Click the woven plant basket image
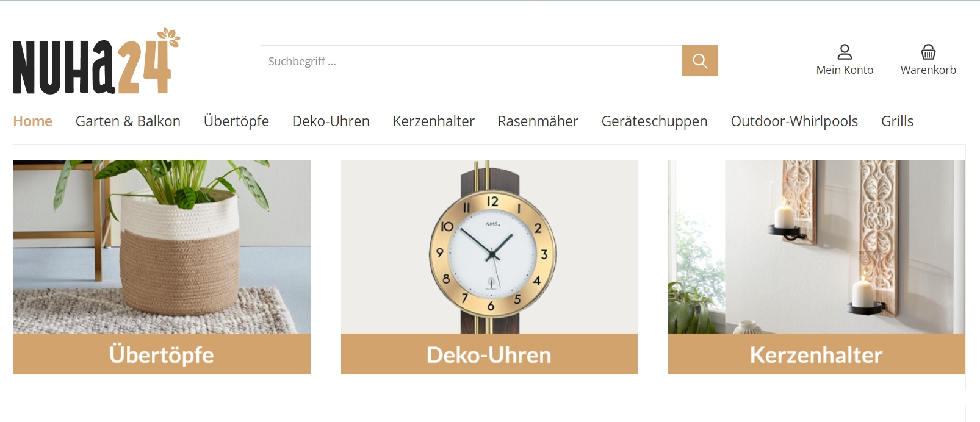The image size is (980, 422). [162, 246]
